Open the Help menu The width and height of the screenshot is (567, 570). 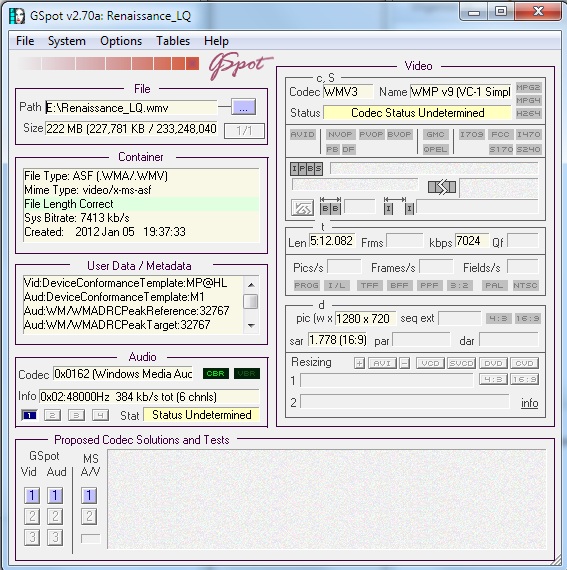click(216, 41)
